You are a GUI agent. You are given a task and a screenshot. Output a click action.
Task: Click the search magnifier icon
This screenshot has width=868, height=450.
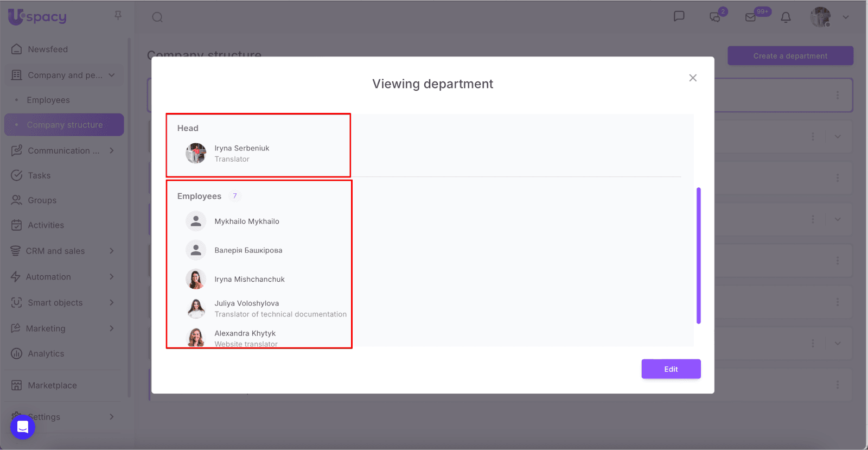[157, 17]
